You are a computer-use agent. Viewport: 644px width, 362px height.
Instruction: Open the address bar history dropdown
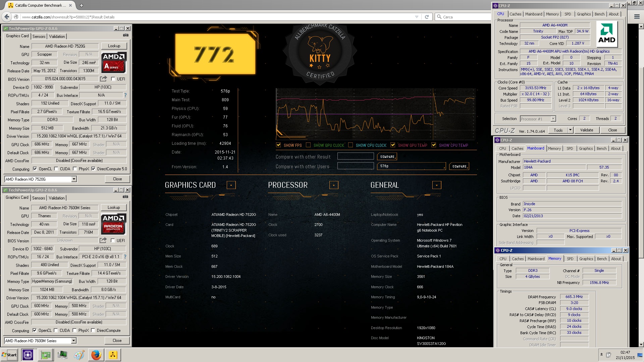tap(417, 17)
